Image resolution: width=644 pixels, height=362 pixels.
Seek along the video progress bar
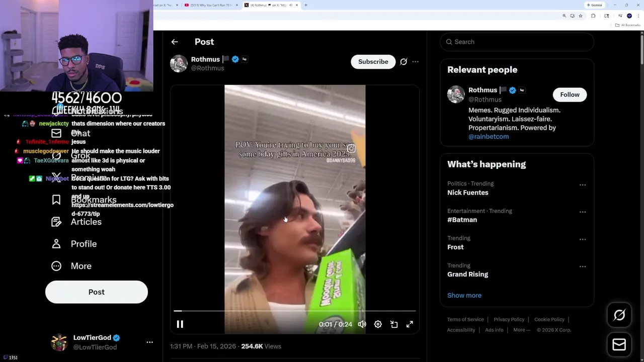click(x=295, y=311)
